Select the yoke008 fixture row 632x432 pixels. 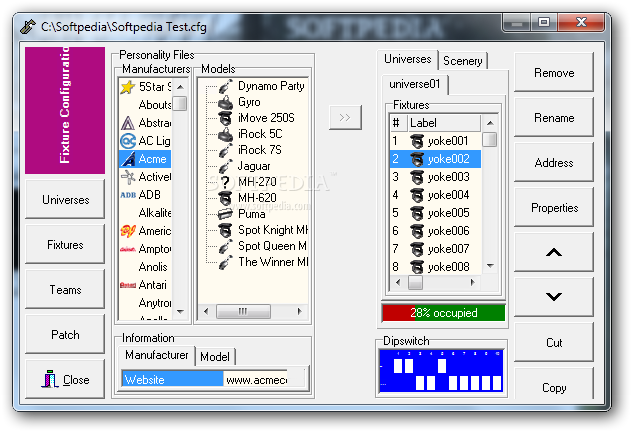click(436, 267)
